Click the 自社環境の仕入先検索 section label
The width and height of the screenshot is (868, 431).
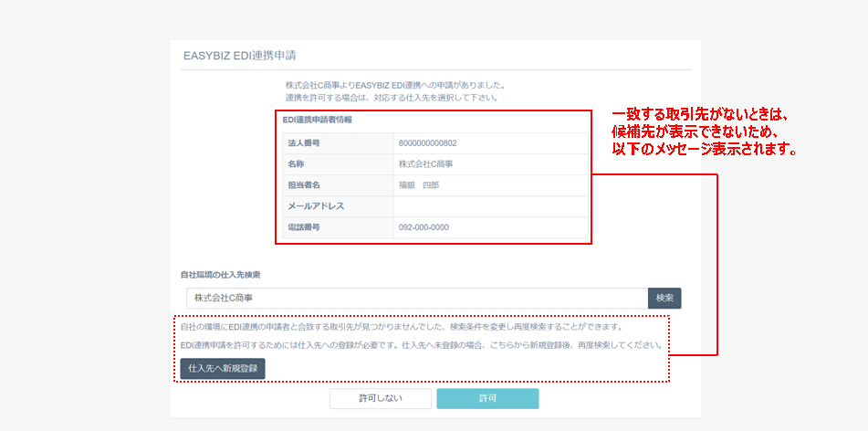pos(222,274)
